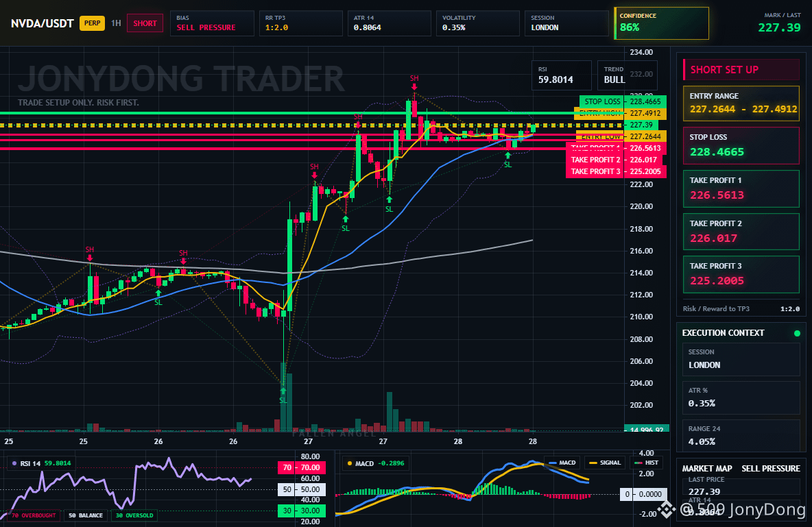Click the Volatility 0.35% card
The width and height of the screenshot is (812, 527).
tap(477, 23)
